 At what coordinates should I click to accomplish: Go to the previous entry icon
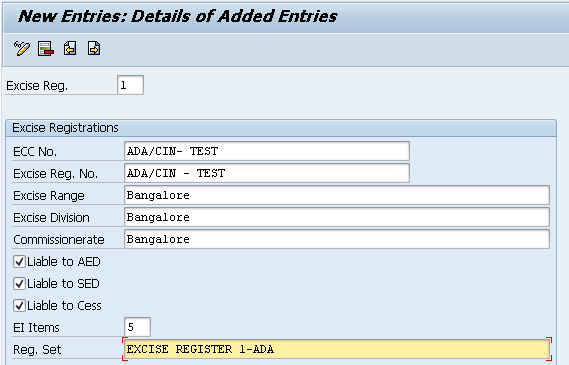pyautogui.click(x=70, y=48)
